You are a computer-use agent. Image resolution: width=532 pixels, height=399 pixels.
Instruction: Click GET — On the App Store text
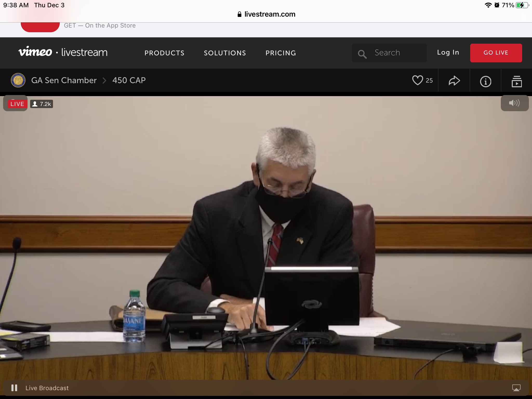pyautogui.click(x=100, y=25)
